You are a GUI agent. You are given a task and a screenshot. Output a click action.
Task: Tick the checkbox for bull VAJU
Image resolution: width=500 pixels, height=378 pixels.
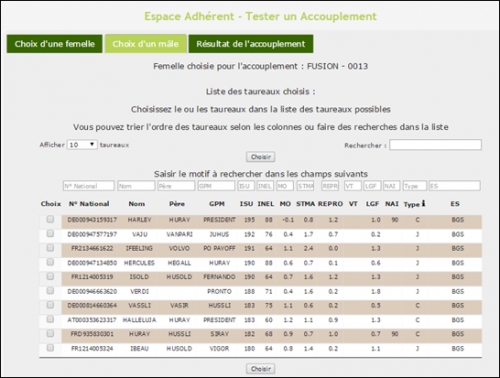point(50,234)
